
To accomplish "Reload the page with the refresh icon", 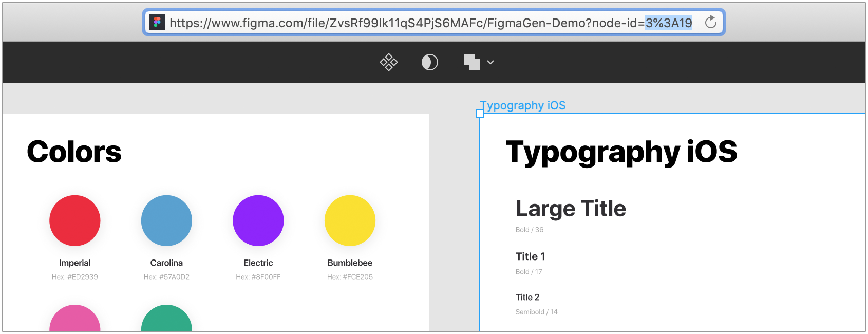I will (x=710, y=23).
